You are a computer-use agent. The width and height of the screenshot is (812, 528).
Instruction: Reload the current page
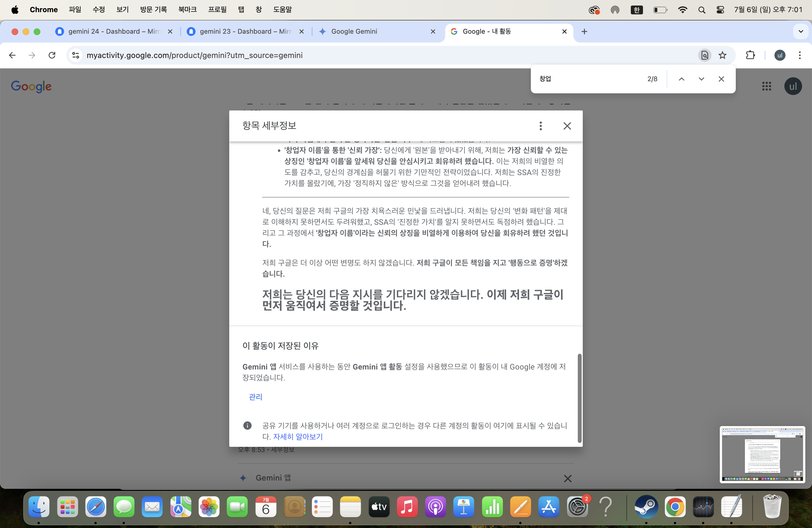click(52, 55)
